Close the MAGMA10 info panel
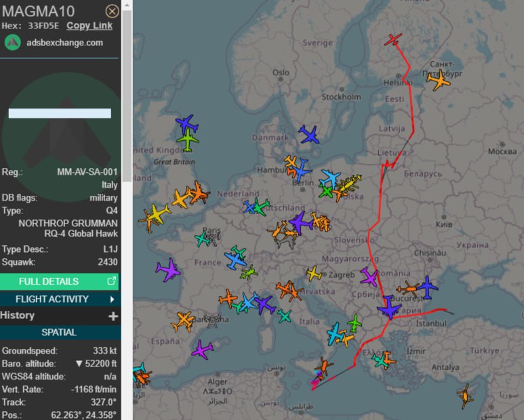The height and width of the screenshot is (420, 524). click(113, 12)
